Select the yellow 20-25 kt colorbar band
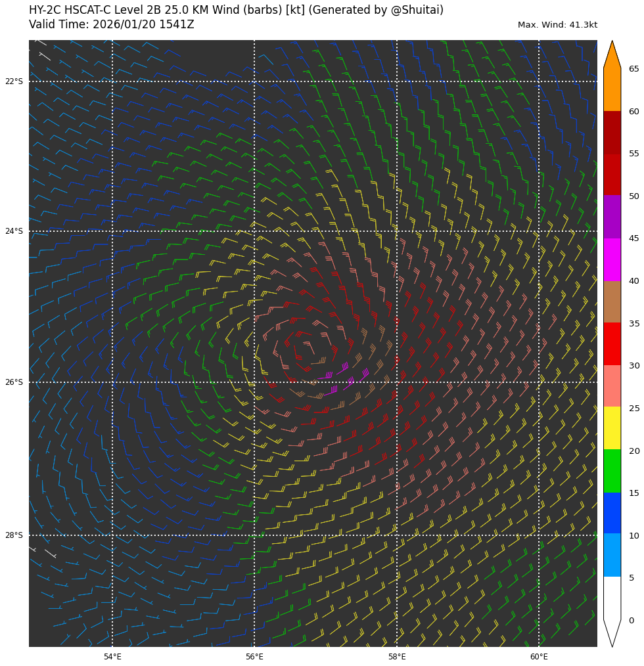The image size is (644, 666). (612, 428)
